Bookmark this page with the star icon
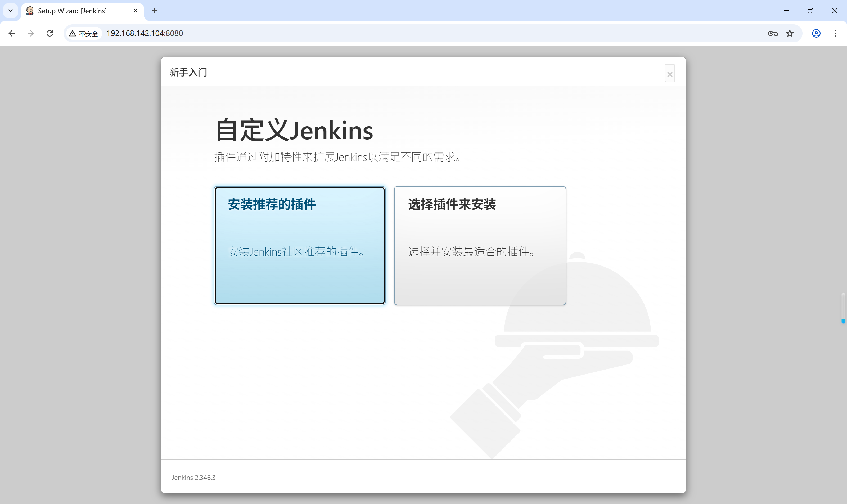This screenshot has width=847, height=504. [x=790, y=33]
